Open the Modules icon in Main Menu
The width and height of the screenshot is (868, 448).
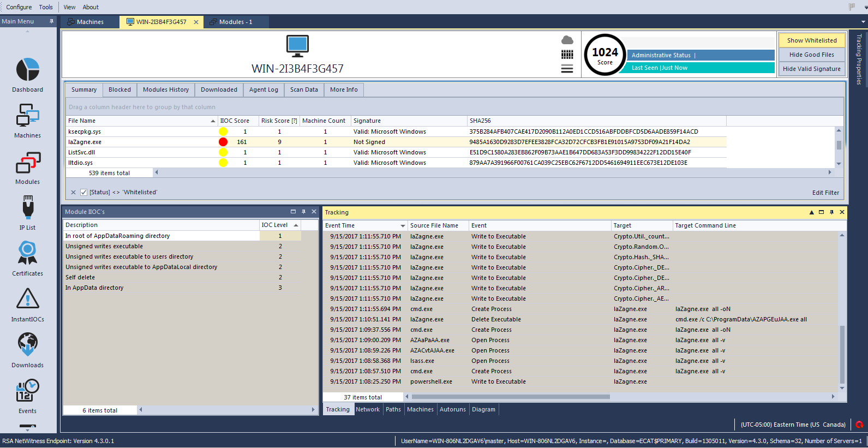pyautogui.click(x=27, y=163)
